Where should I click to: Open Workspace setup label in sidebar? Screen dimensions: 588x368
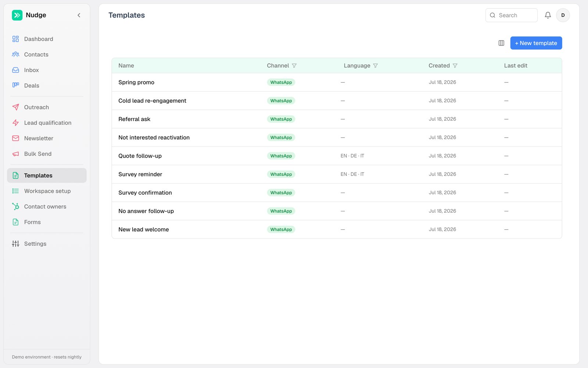47,191
